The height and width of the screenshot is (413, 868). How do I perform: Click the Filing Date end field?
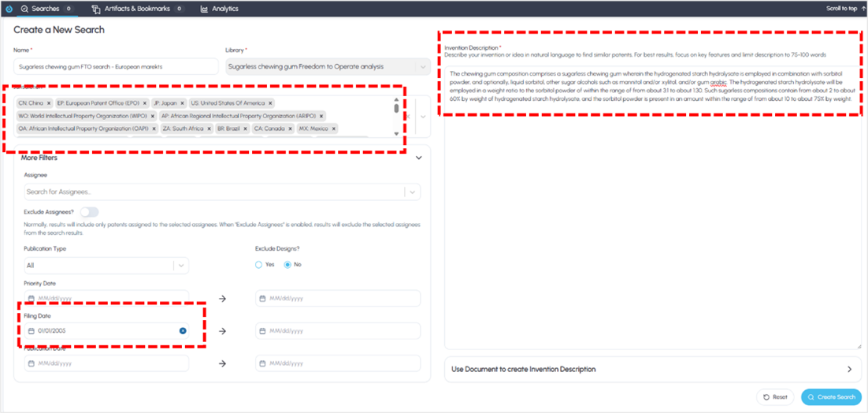click(338, 331)
